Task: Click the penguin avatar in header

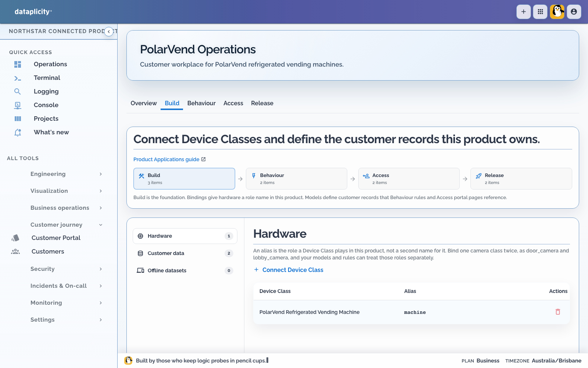Action: 557,12
